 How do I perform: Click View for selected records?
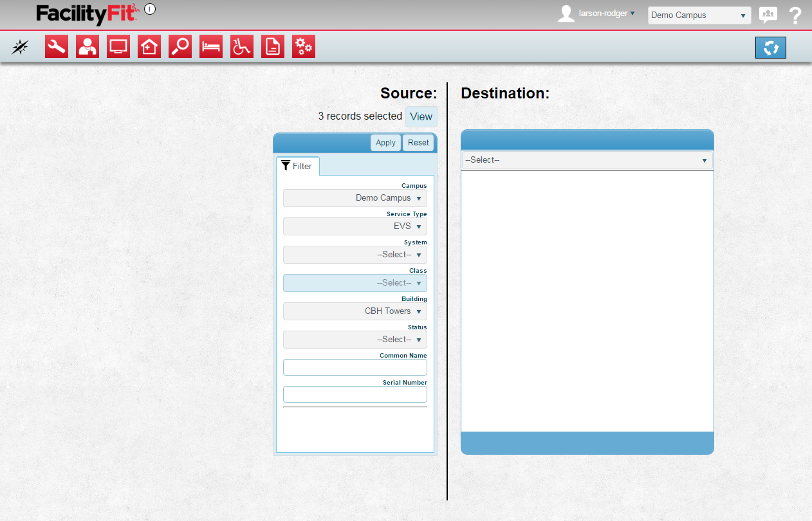click(421, 116)
